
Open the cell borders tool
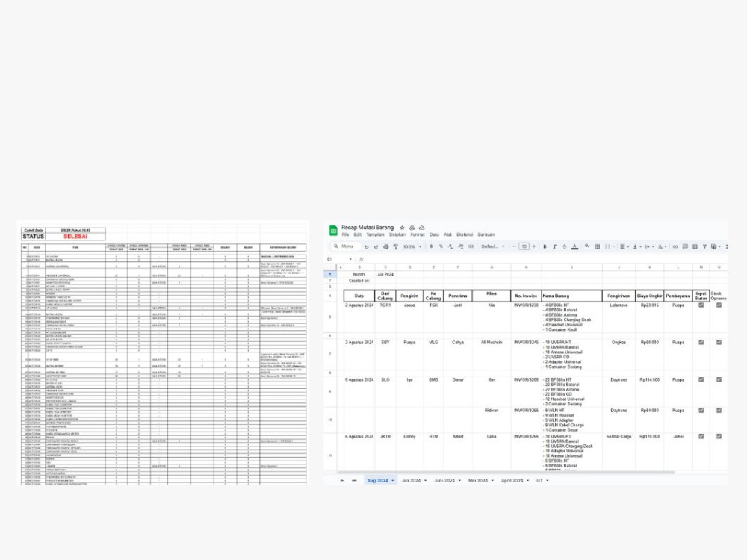pos(598,246)
